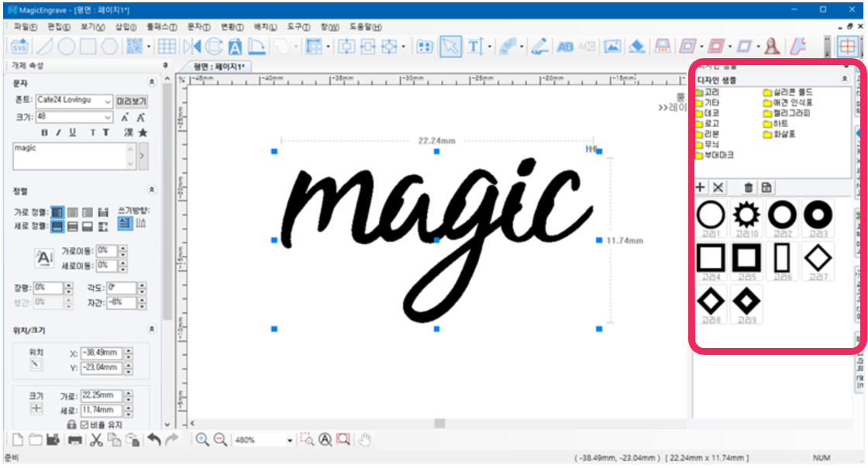
Task: Click the pen signature tool
Action: (x=539, y=46)
